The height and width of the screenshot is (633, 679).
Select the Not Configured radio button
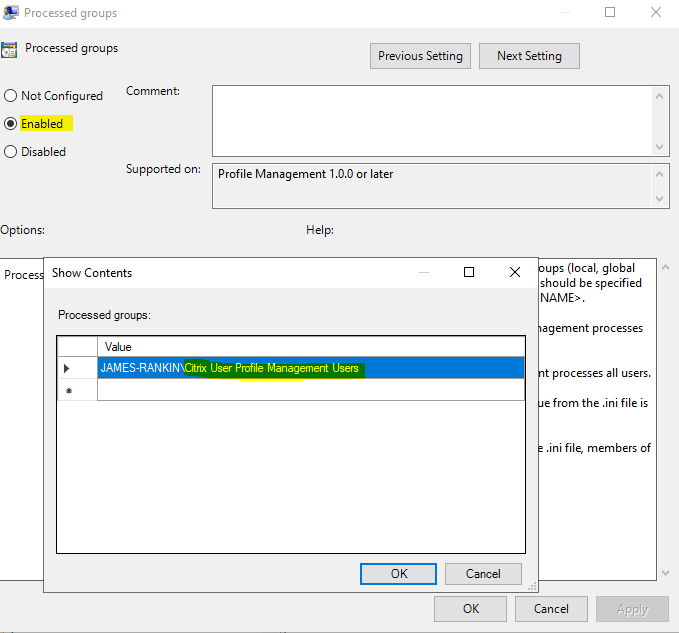click(x=11, y=96)
